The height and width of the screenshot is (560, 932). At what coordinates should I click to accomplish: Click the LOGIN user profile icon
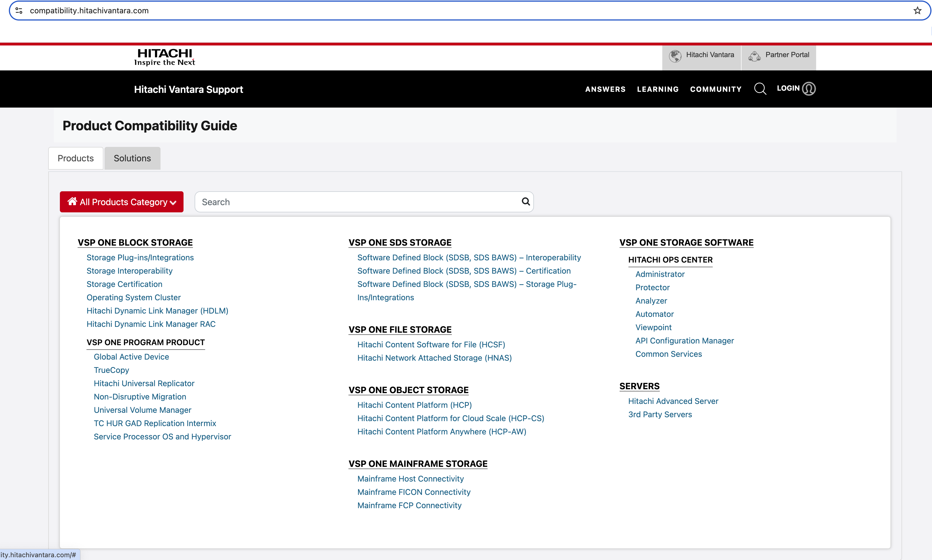coord(809,89)
